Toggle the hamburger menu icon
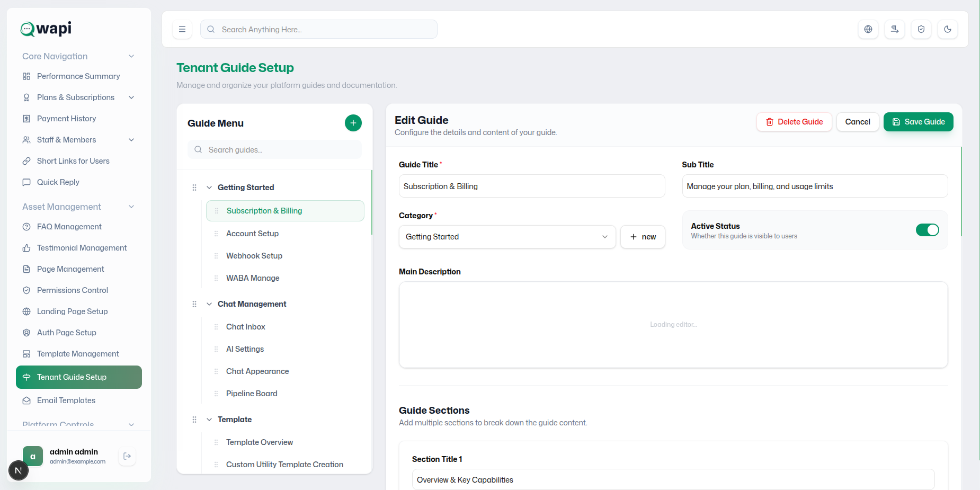980x490 pixels. point(182,29)
